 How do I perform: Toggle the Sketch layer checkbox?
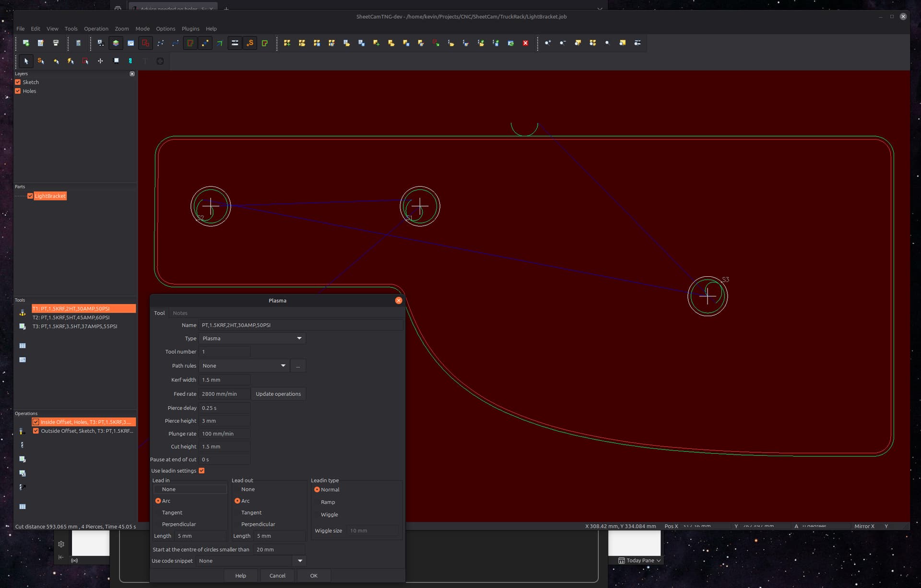coord(18,82)
